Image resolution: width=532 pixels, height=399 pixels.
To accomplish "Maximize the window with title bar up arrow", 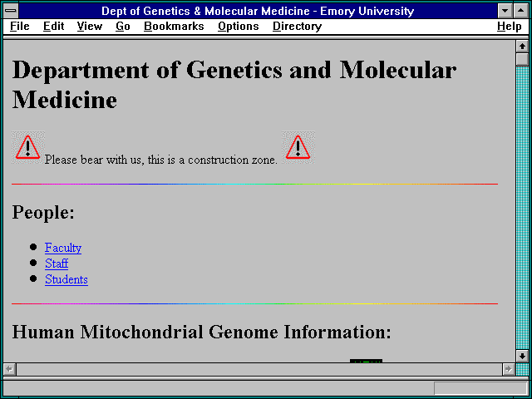I will (521, 11).
